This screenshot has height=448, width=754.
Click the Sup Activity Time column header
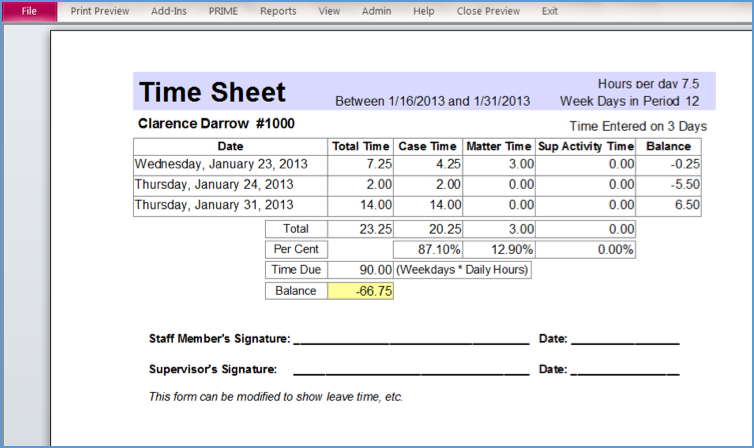(x=586, y=146)
